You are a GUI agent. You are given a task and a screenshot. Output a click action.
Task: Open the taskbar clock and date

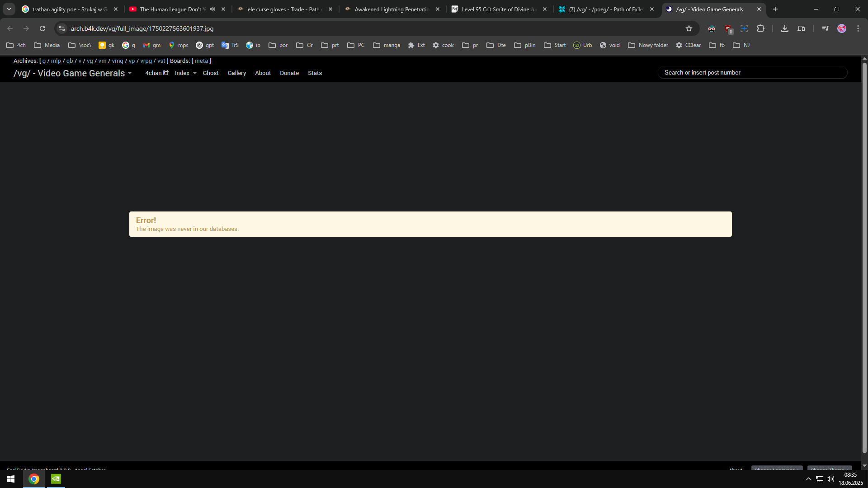click(x=851, y=479)
